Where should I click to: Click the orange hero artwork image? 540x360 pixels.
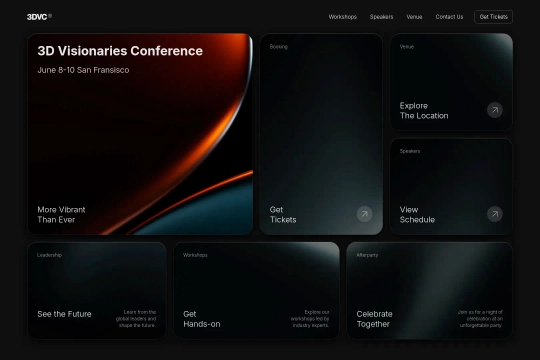click(140, 134)
